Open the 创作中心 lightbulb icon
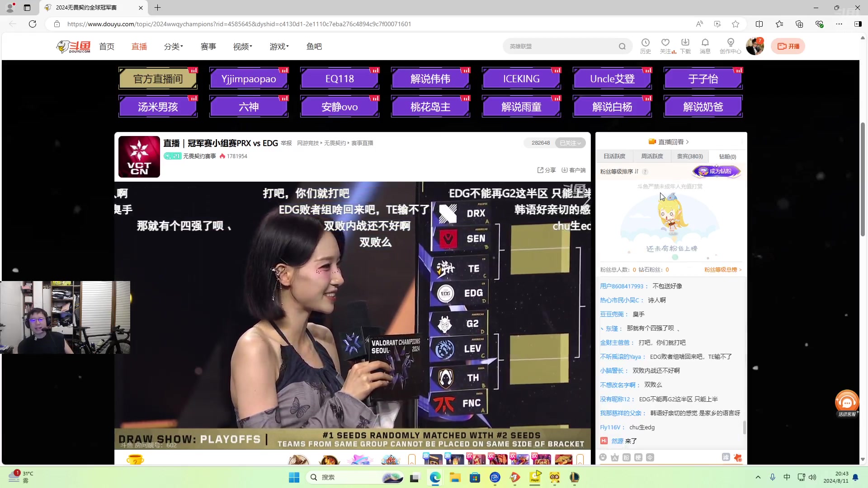 point(730,46)
